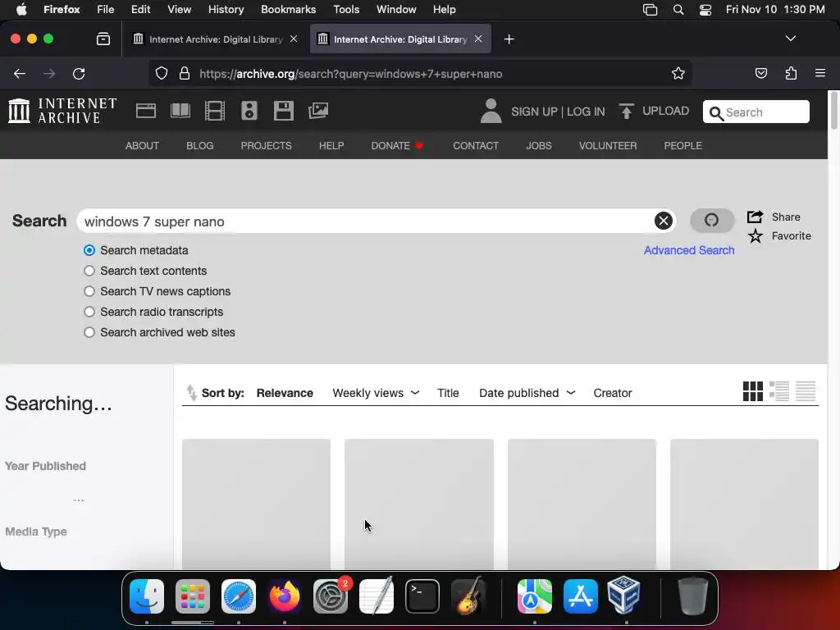This screenshot has width=840, height=630.
Task: Open the Firefox History menu
Action: click(226, 9)
